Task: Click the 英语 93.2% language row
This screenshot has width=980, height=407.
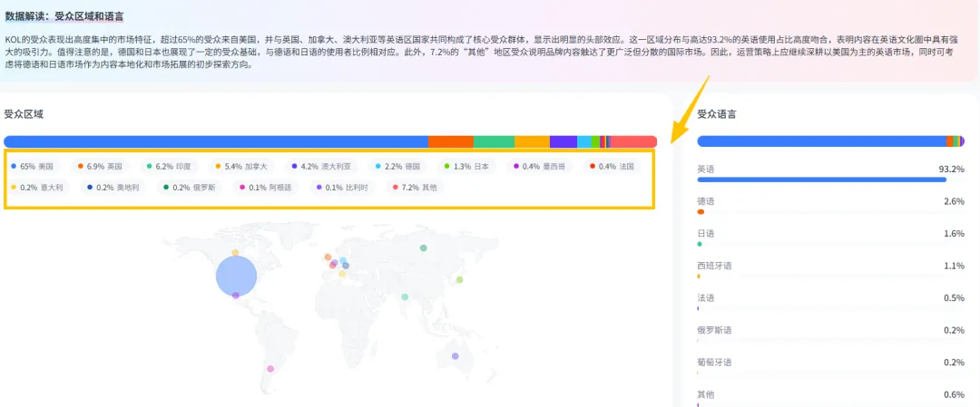Action: 829,170
